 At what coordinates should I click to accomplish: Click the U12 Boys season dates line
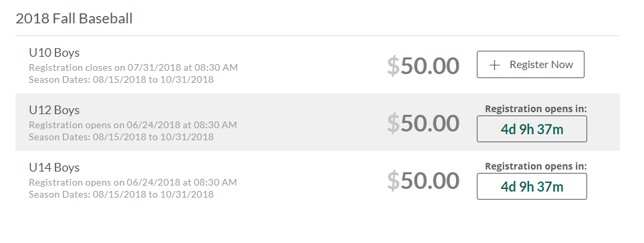pos(121,136)
